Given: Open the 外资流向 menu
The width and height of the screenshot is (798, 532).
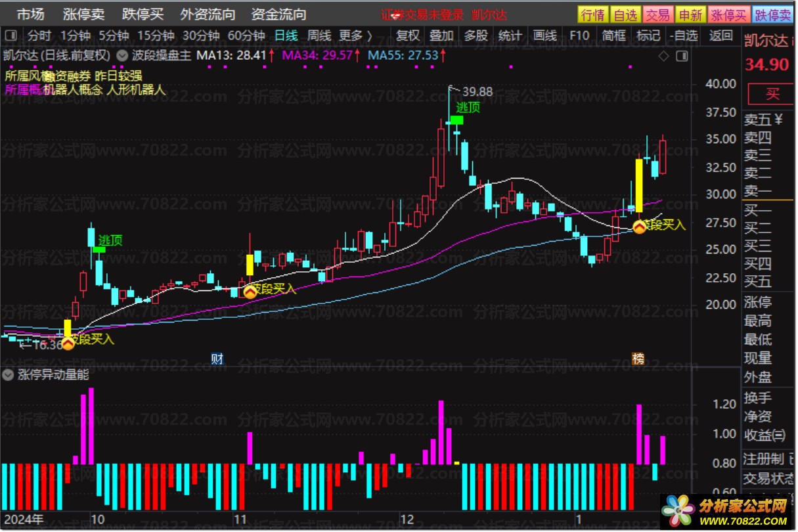Looking at the screenshot, I should pyautogui.click(x=208, y=14).
